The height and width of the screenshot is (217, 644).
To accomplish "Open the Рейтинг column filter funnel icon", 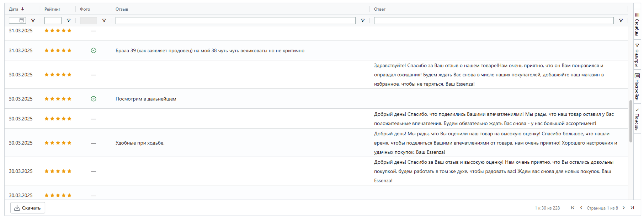I will 69,21.
